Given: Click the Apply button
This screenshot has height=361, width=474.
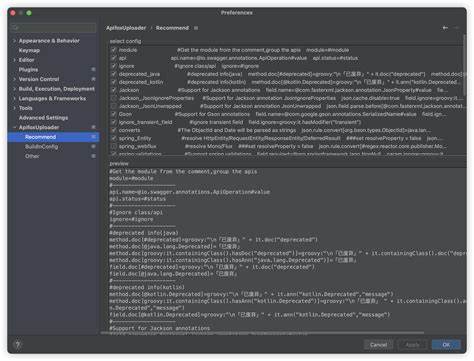Looking at the screenshot, I should [x=412, y=345].
